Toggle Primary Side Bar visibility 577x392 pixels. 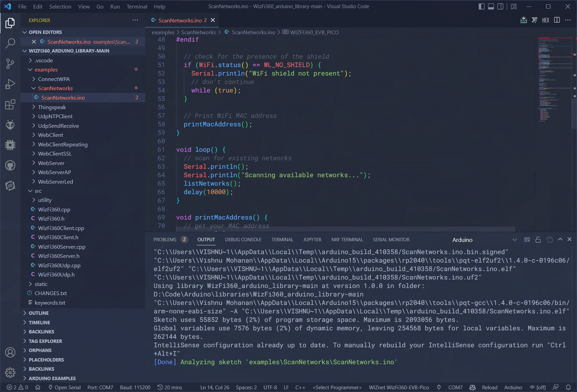[x=481, y=6]
